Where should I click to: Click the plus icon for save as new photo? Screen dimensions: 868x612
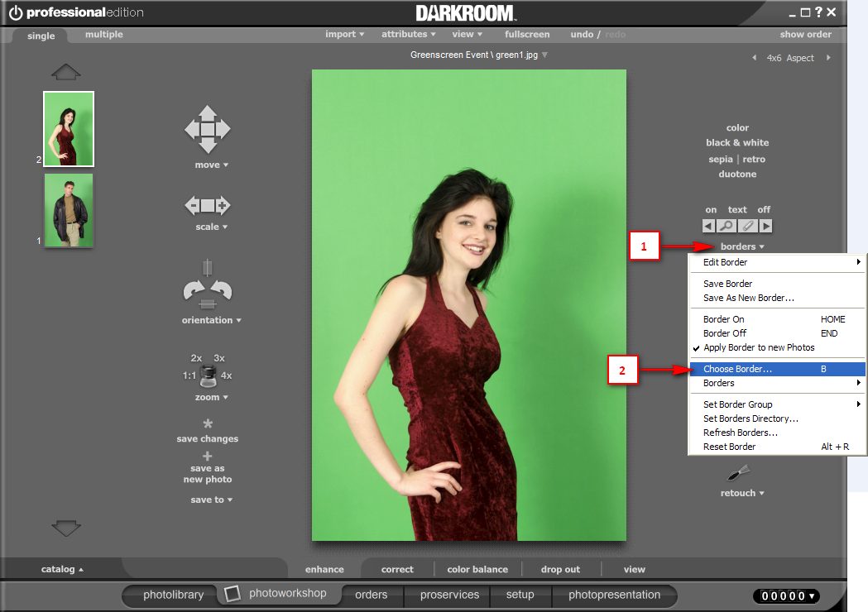pyautogui.click(x=207, y=456)
